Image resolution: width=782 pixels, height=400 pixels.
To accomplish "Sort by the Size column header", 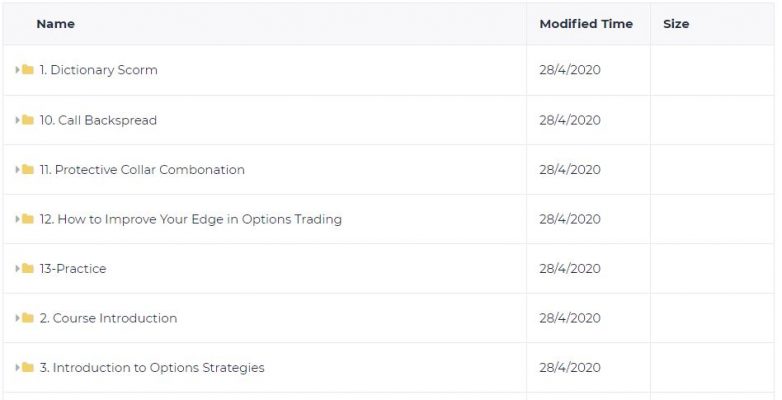I will tap(676, 24).
